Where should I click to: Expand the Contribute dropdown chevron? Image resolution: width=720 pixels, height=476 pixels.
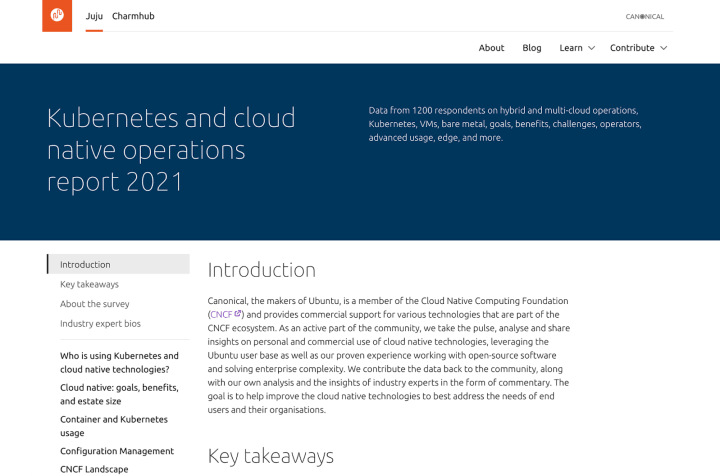click(664, 48)
